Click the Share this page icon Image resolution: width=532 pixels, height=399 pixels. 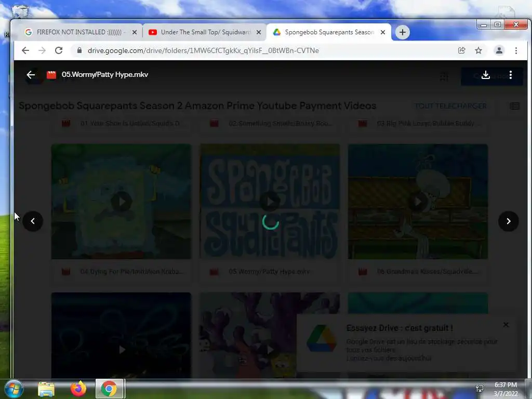[x=461, y=50]
